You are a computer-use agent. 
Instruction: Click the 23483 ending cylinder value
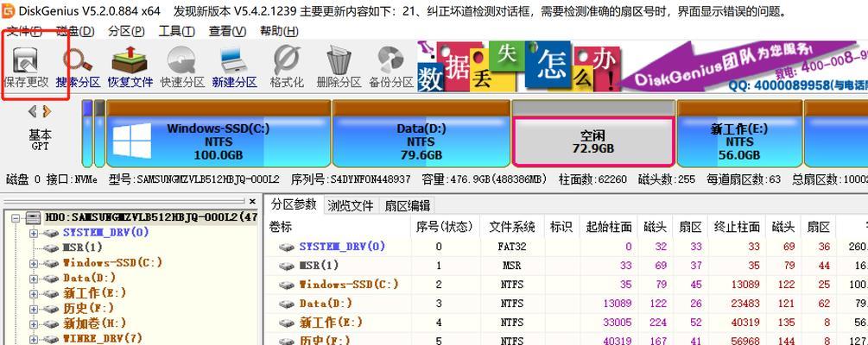click(x=745, y=304)
